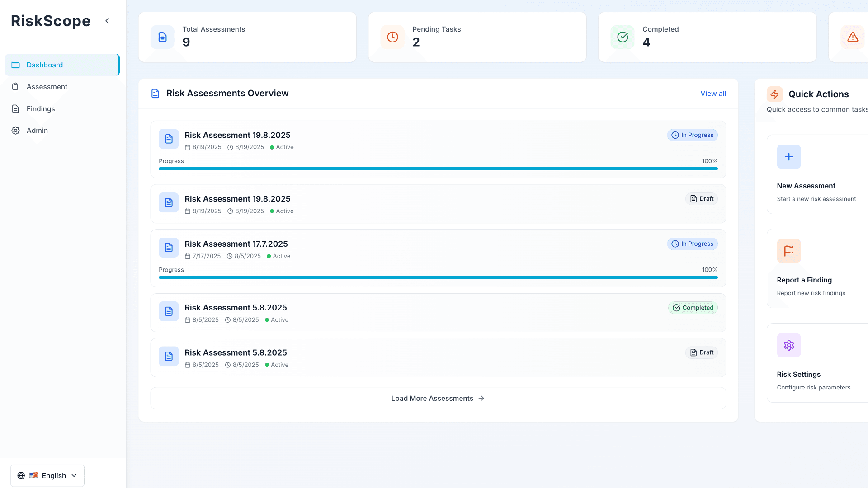868x488 pixels.
Task: Click document icon of Draft Risk Assessment 5.8.2025
Action: [x=169, y=357]
